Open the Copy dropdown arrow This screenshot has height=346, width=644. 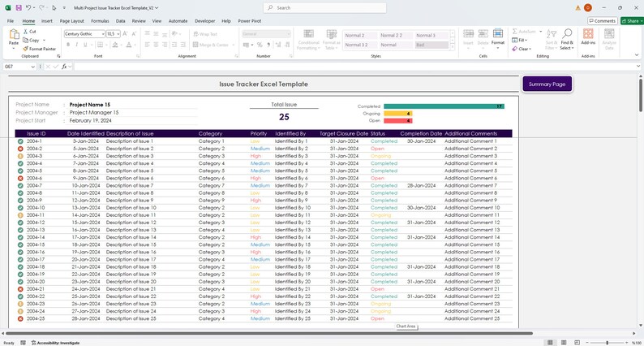click(x=44, y=41)
